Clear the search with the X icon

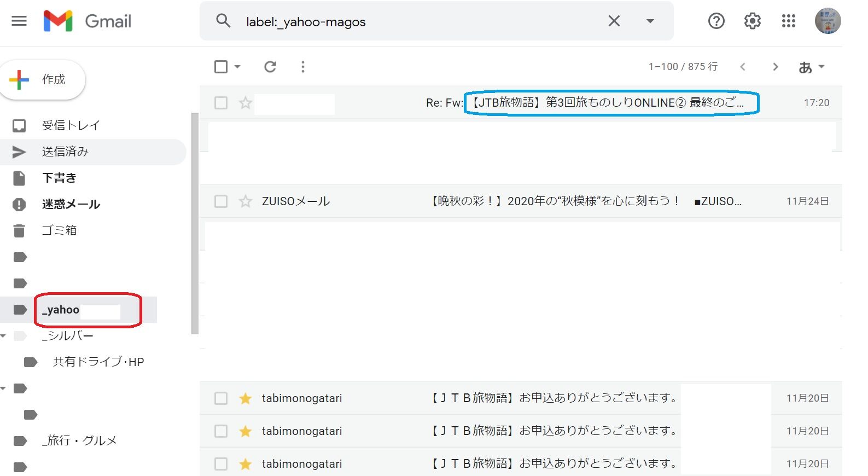[614, 21]
